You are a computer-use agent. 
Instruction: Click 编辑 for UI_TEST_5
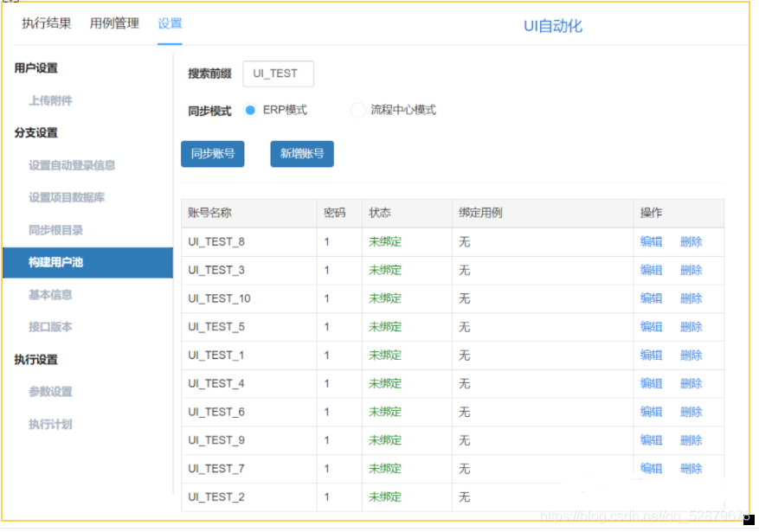(651, 327)
